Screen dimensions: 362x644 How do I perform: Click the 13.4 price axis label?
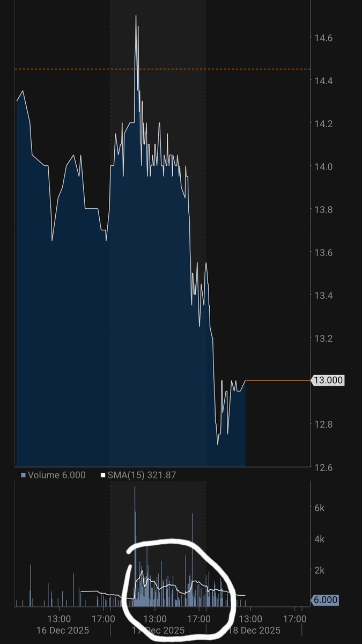point(324,296)
